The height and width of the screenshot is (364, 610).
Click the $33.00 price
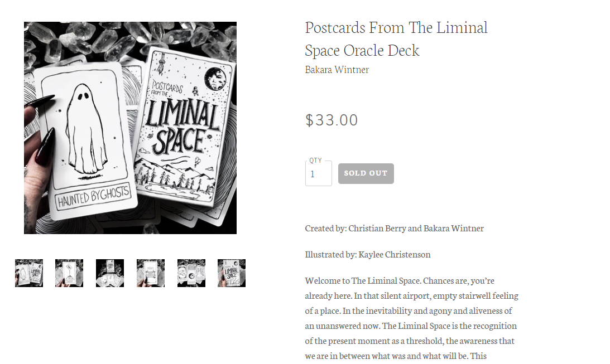pyautogui.click(x=332, y=120)
